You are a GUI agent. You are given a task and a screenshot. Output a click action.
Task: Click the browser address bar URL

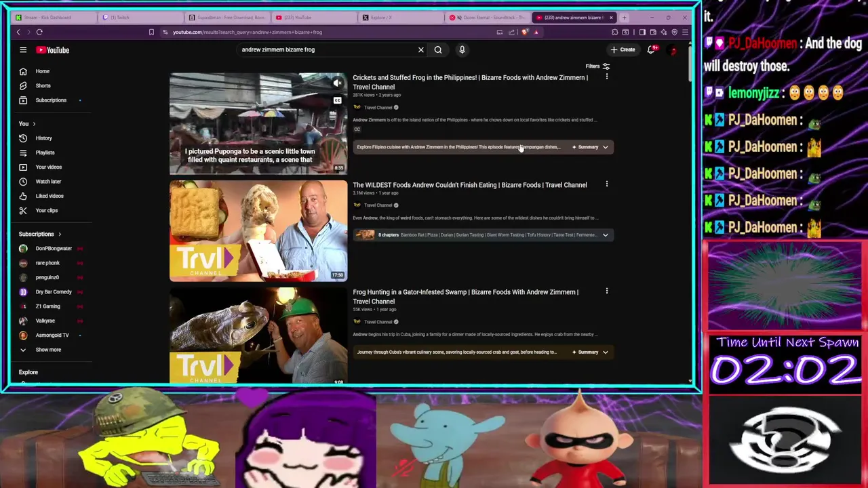(248, 32)
